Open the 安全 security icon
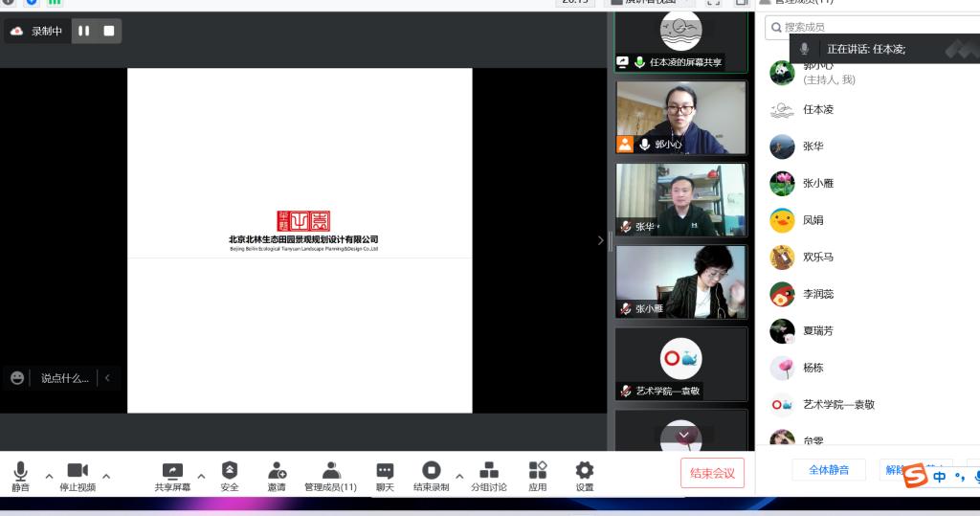Image resolution: width=980 pixels, height=516 pixels. (x=230, y=475)
